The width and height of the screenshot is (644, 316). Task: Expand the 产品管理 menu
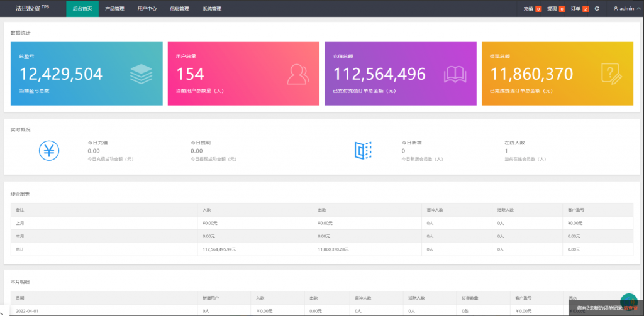click(x=114, y=9)
